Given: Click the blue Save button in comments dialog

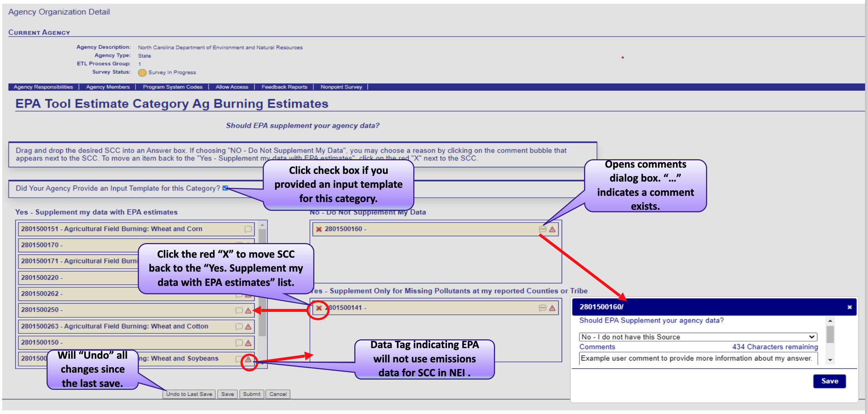Looking at the screenshot, I should coord(830,381).
